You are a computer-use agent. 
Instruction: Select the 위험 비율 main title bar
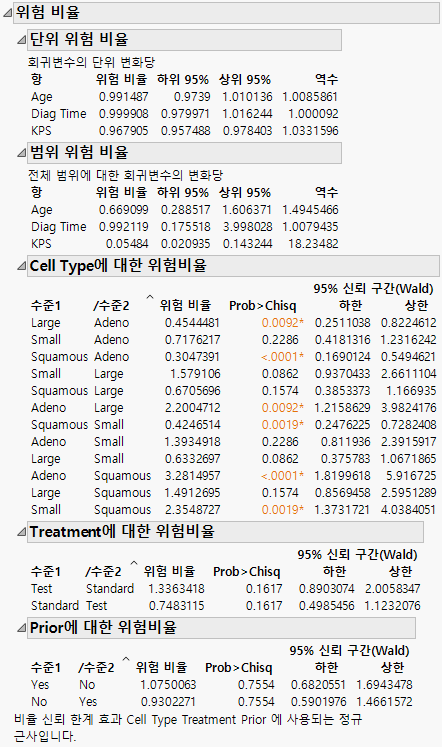click(x=226, y=13)
